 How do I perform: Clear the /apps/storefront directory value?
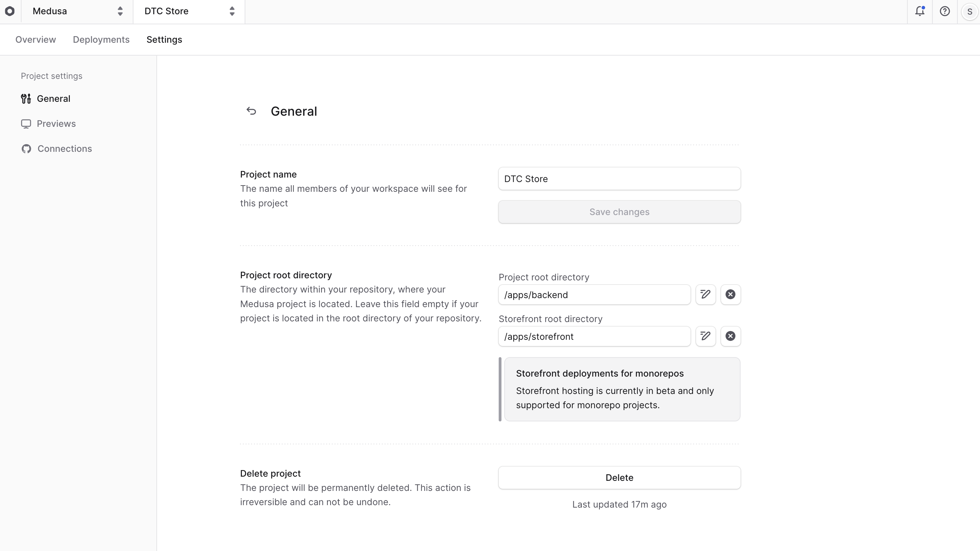730,336
